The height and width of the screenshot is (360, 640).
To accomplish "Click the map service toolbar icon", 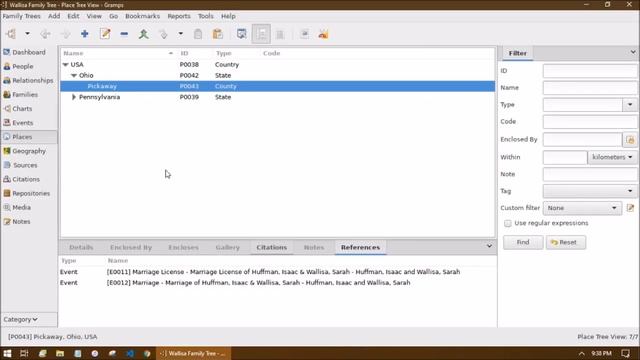I will 304,34.
